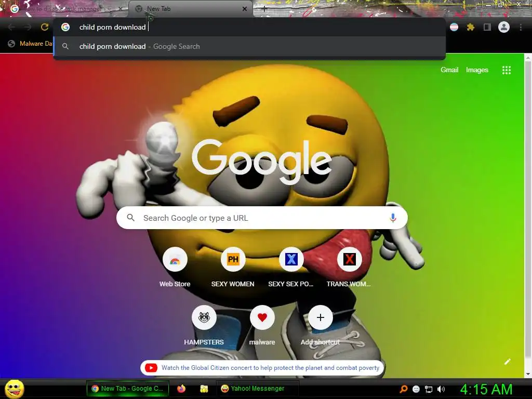Reload the page with the refresh icon
The height and width of the screenshot is (399, 532).
(x=45, y=27)
